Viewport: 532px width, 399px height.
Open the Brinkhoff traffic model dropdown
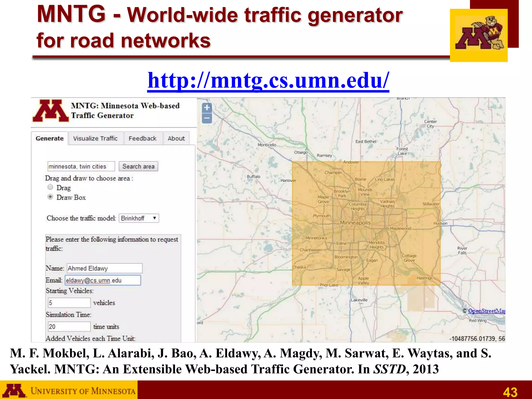[x=139, y=218]
